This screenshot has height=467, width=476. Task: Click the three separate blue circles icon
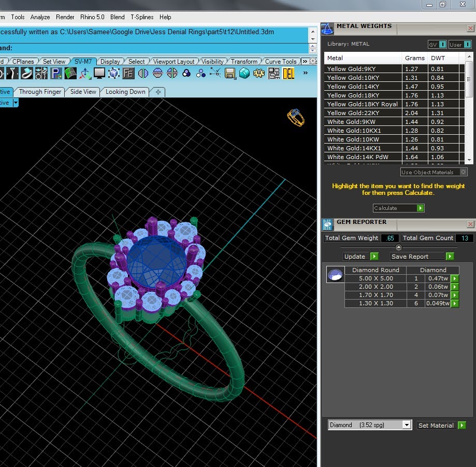(x=200, y=73)
